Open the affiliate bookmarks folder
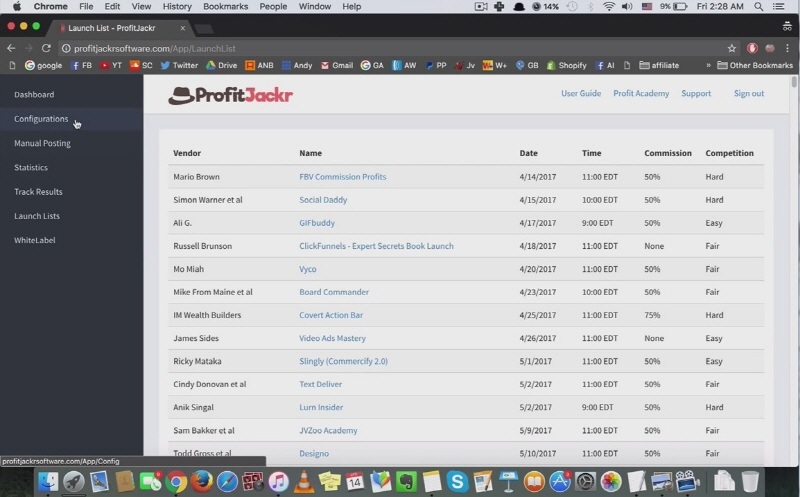The width and height of the screenshot is (800, 497). (659, 65)
